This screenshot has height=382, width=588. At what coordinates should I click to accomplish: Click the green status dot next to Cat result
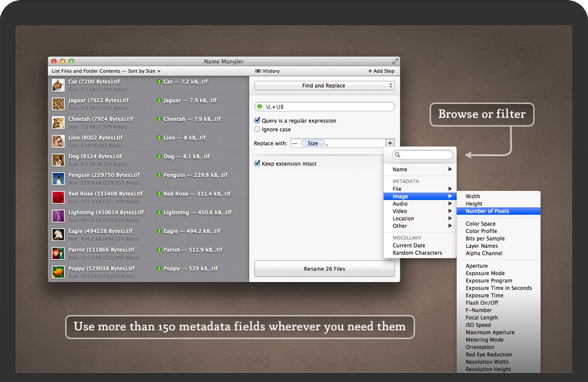click(159, 81)
